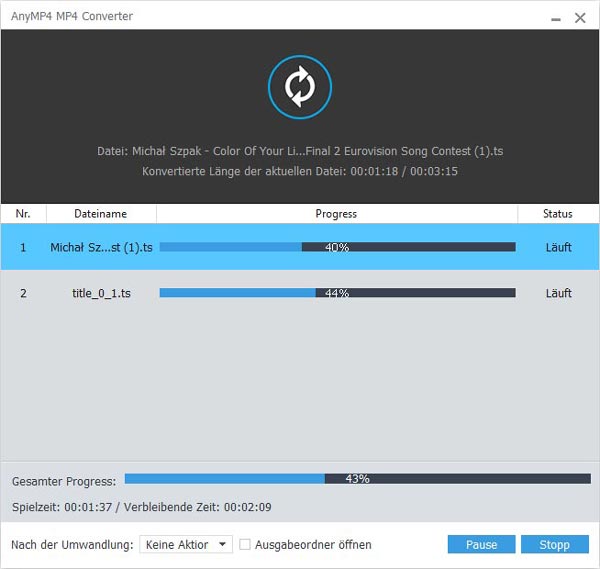This screenshot has height=569, width=600.
Task: Minimize the AnyMP4 MP4 Converter window
Action: coord(556,18)
